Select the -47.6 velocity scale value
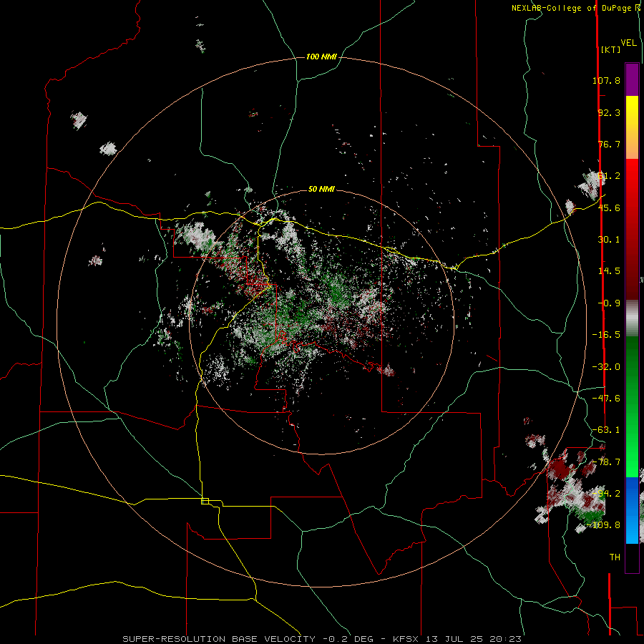The height and width of the screenshot is (644, 644). point(606,399)
